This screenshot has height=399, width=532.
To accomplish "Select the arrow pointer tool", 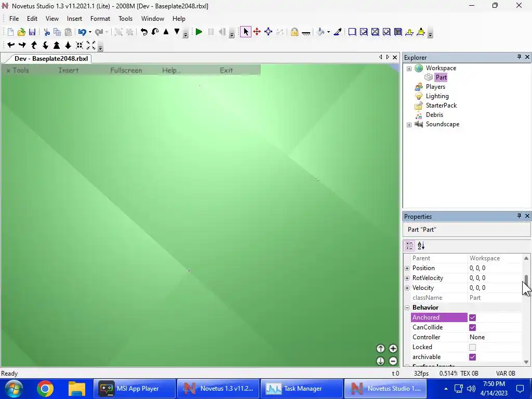I will pos(246,32).
